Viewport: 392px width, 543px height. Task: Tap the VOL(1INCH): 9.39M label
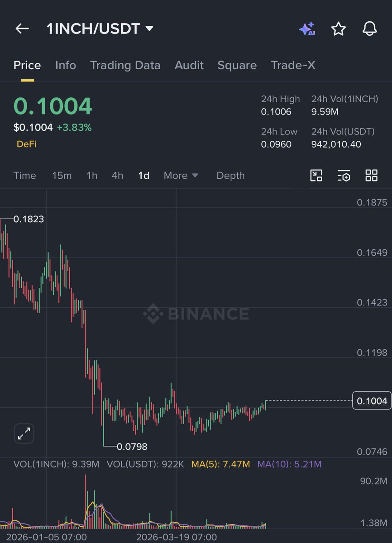pyautogui.click(x=56, y=464)
